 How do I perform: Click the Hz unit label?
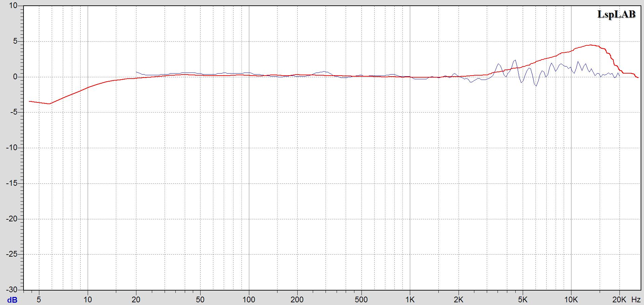point(636,300)
